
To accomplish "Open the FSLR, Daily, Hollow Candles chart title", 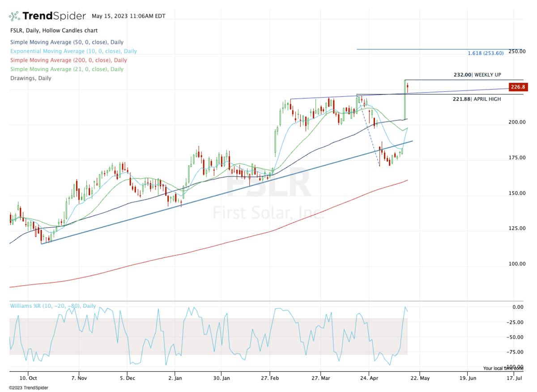I will click(54, 31).
